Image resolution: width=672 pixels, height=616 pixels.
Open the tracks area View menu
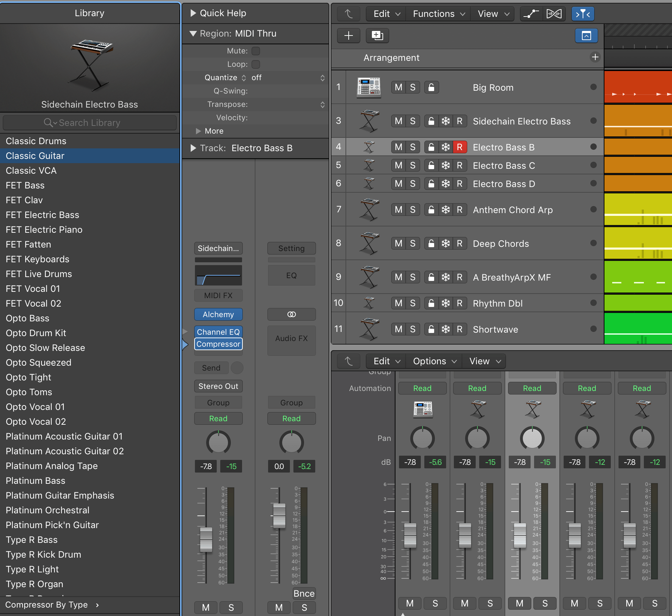tap(493, 14)
